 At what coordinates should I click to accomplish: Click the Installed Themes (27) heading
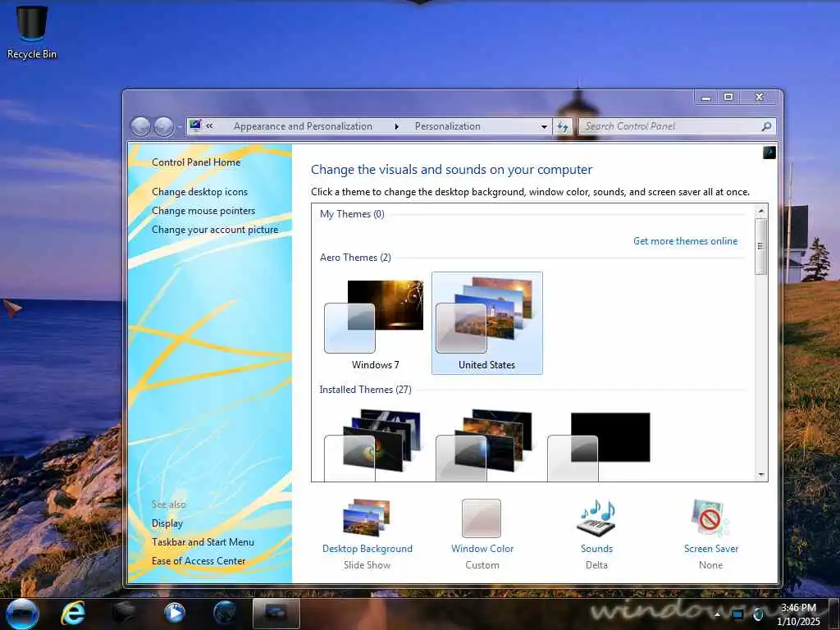365,390
